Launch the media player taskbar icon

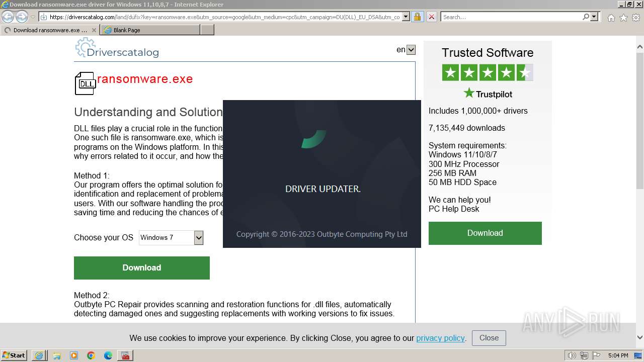click(74, 355)
